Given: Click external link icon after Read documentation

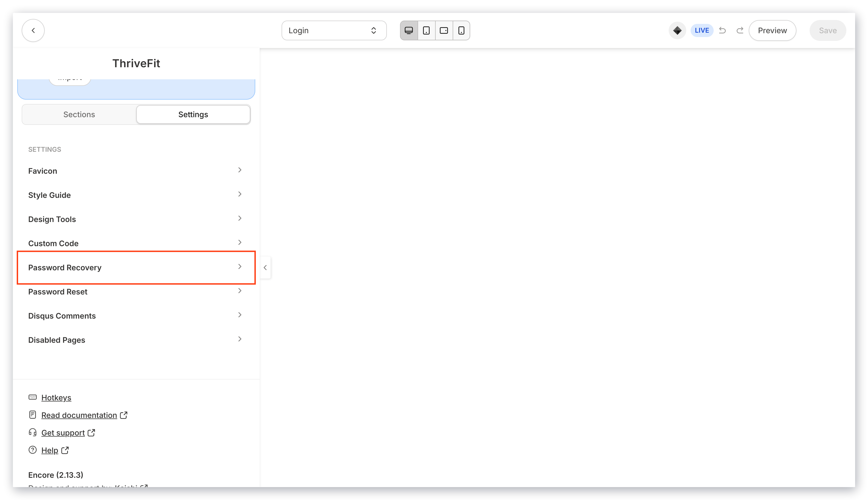Looking at the screenshot, I should [123, 415].
